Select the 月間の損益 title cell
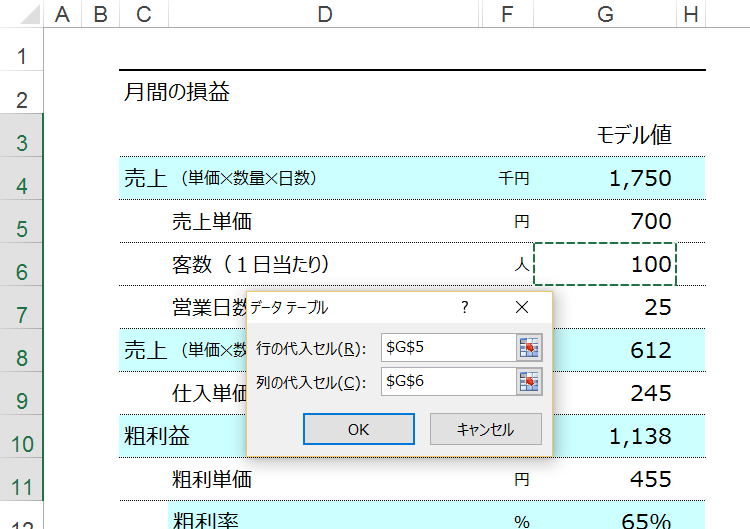This screenshot has height=529, width=750. click(177, 92)
